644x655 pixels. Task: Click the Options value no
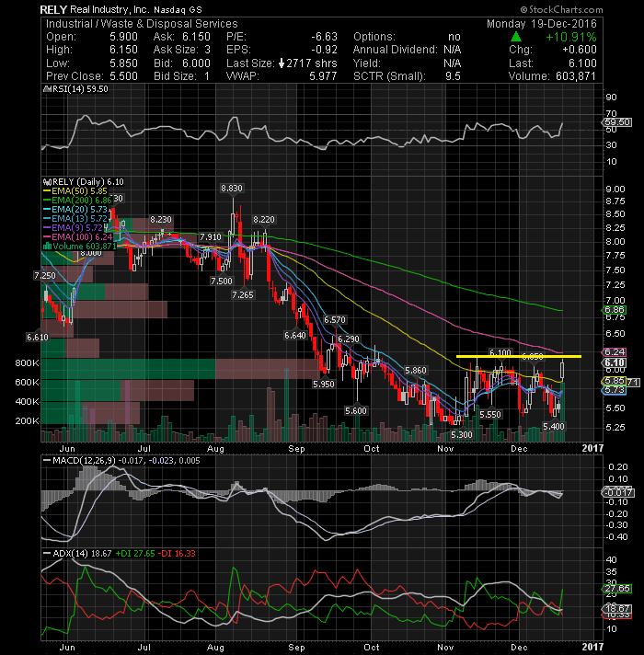pyautogui.click(x=454, y=37)
